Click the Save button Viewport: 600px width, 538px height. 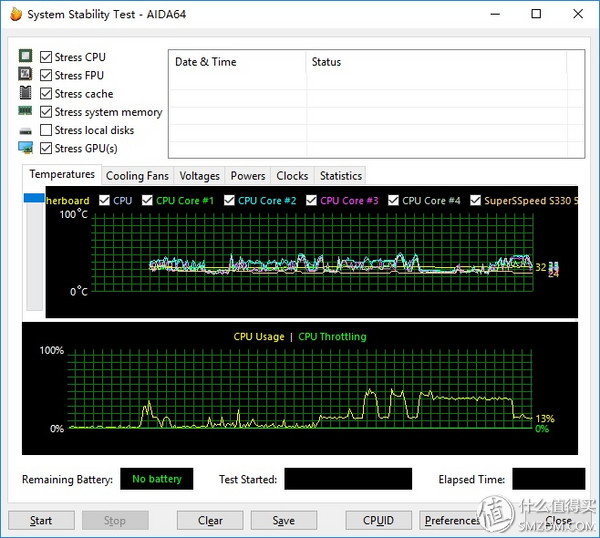pyautogui.click(x=283, y=520)
